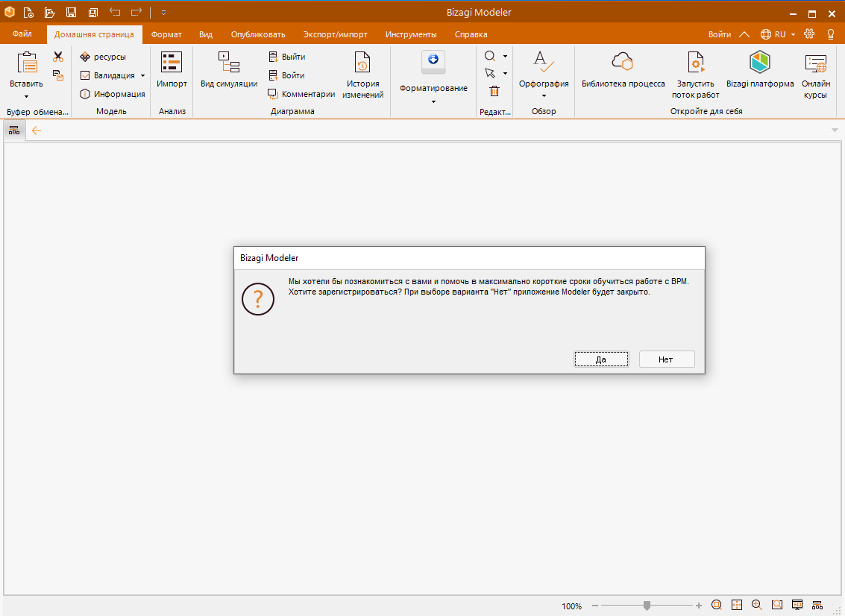Decrease zoom with the minus button
This screenshot has width=845, height=616.
point(595,606)
